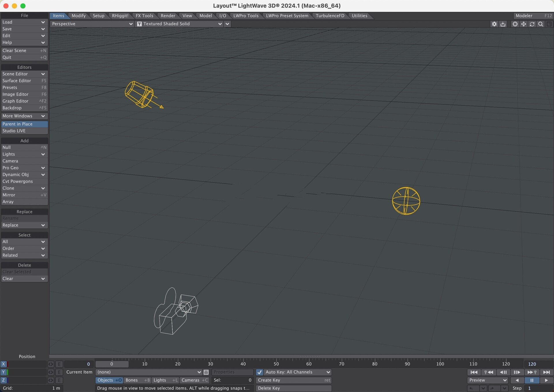This screenshot has width=554, height=392.
Task: Switch selection mode to Lights
Action: click(165, 380)
